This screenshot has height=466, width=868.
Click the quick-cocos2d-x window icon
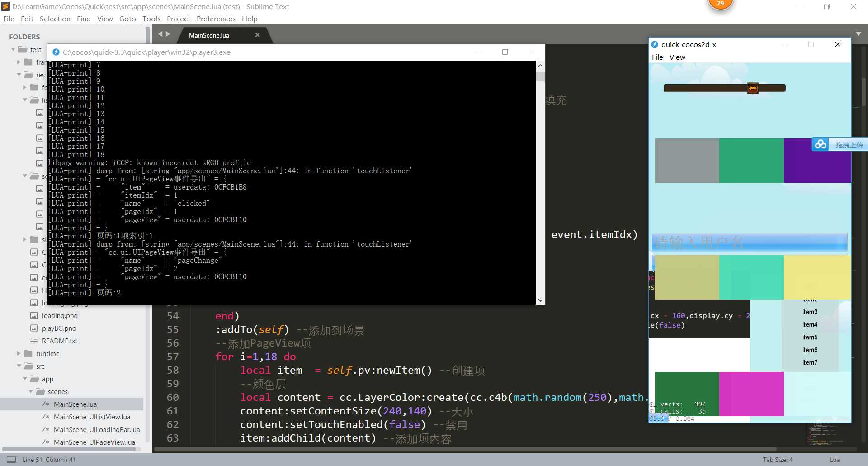tap(655, 44)
